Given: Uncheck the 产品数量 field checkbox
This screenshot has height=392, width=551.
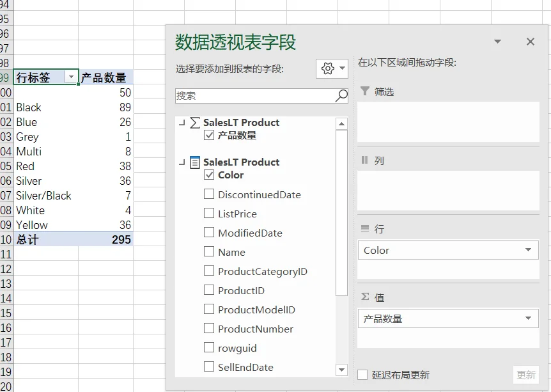Looking at the screenshot, I should pyautogui.click(x=209, y=136).
